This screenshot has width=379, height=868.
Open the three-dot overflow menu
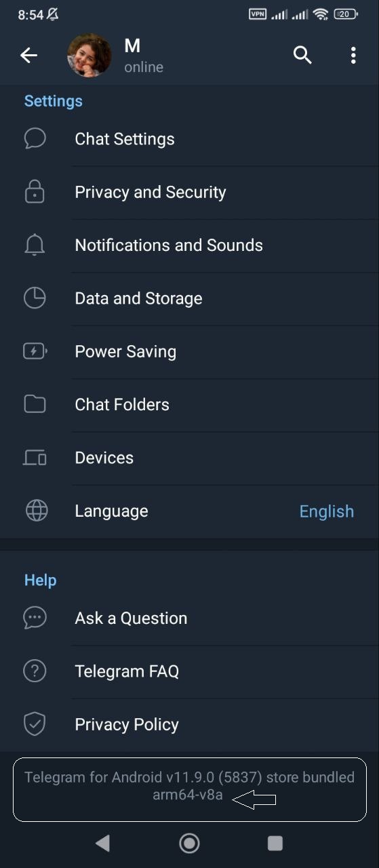[353, 56]
